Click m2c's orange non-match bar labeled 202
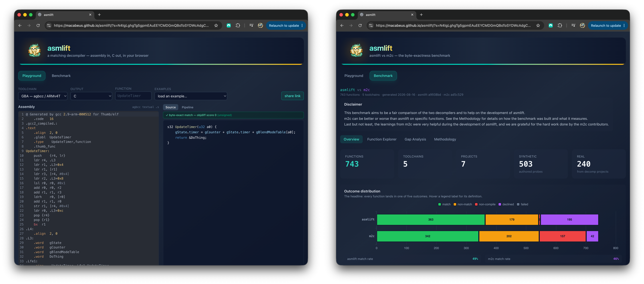The height and width of the screenshot is (284, 644). 509,236
